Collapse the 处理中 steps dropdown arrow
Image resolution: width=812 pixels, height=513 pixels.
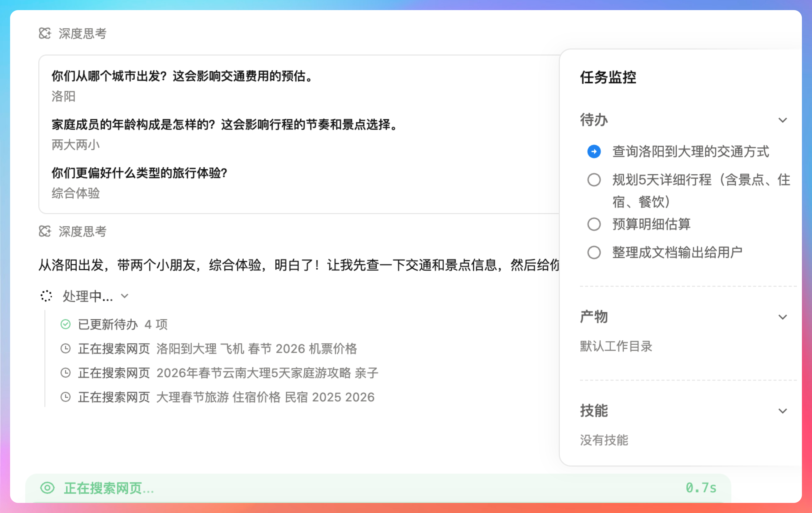click(125, 296)
